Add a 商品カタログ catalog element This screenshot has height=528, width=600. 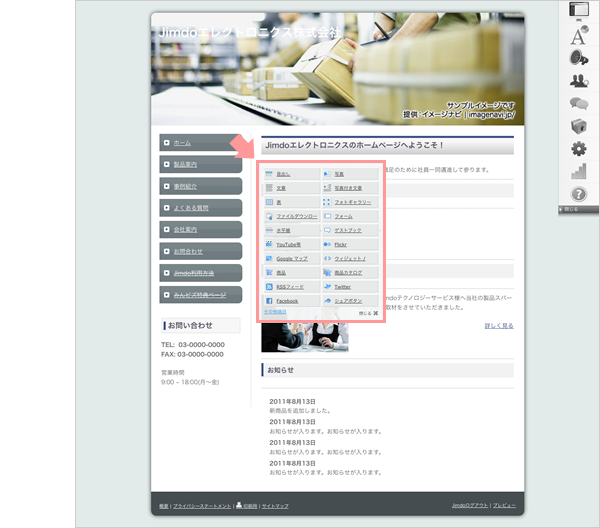(x=350, y=273)
